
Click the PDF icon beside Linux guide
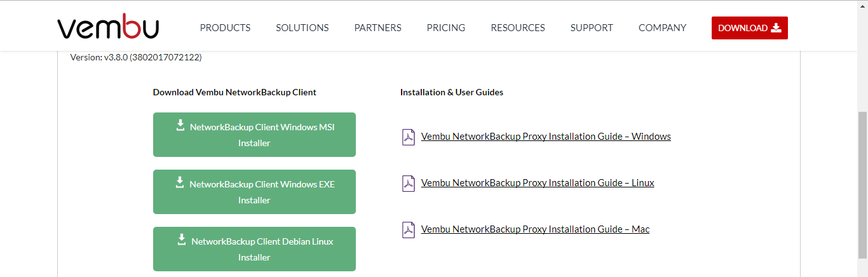point(409,183)
